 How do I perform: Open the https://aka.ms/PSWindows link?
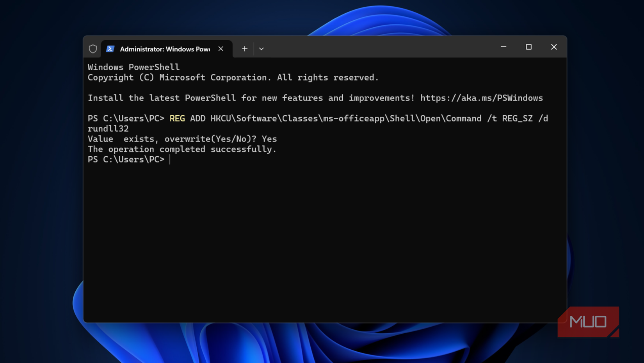482,98
